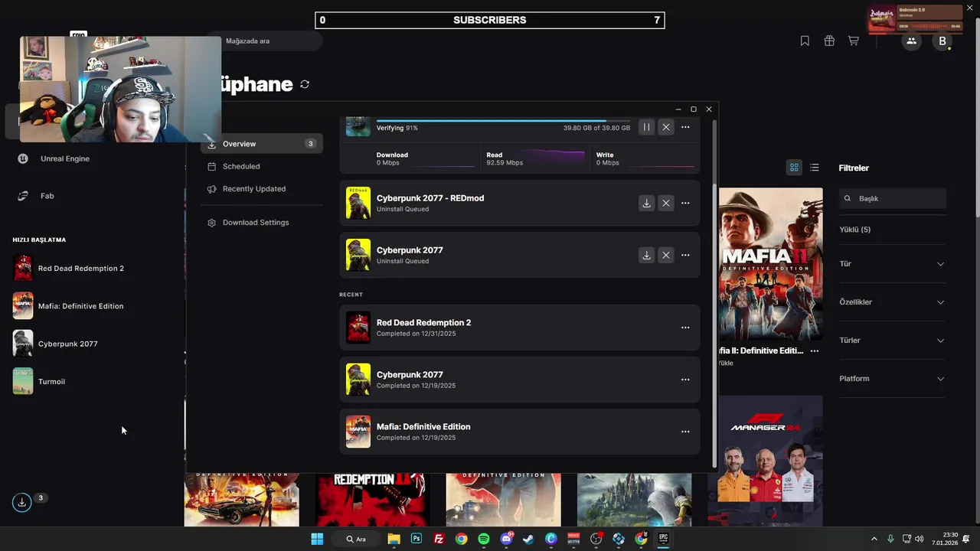Cancel the verifying download at 91%
This screenshot has height=551, width=980.
666,127
